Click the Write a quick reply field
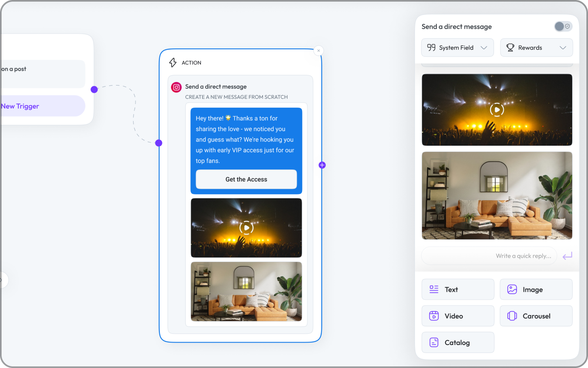The width and height of the screenshot is (588, 368). (x=489, y=256)
